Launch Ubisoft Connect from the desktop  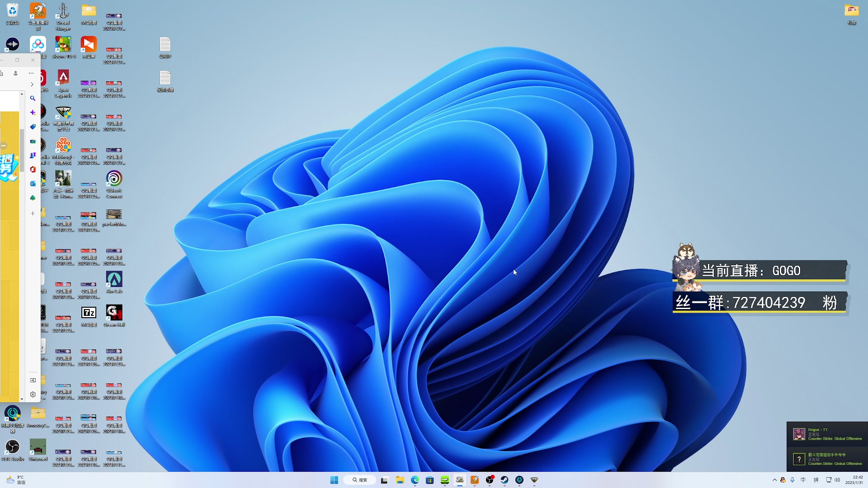pos(114,179)
